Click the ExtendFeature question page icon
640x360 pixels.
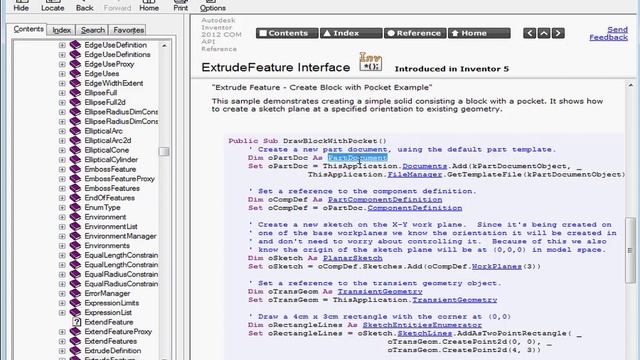point(76,322)
